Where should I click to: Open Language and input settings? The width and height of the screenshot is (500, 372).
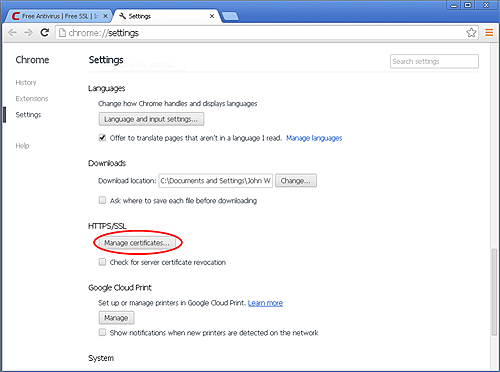pyautogui.click(x=151, y=119)
